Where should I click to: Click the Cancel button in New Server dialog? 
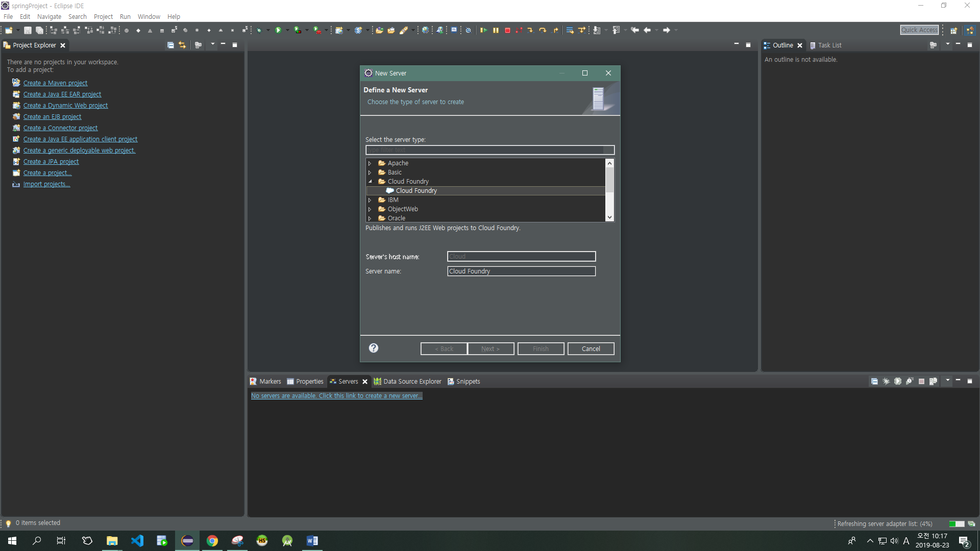coord(591,349)
